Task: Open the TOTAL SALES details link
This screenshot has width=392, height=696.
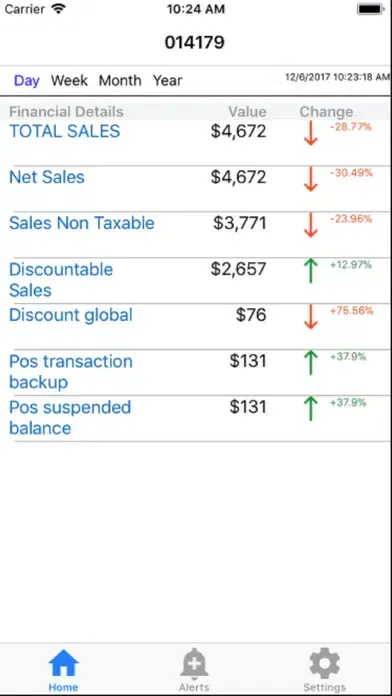Action: click(65, 131)
